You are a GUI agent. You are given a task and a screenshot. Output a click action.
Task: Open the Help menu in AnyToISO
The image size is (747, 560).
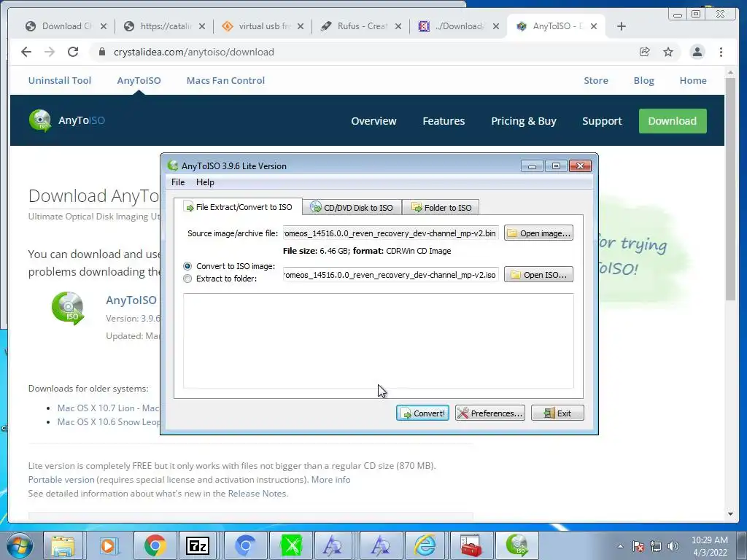(205, 182)
